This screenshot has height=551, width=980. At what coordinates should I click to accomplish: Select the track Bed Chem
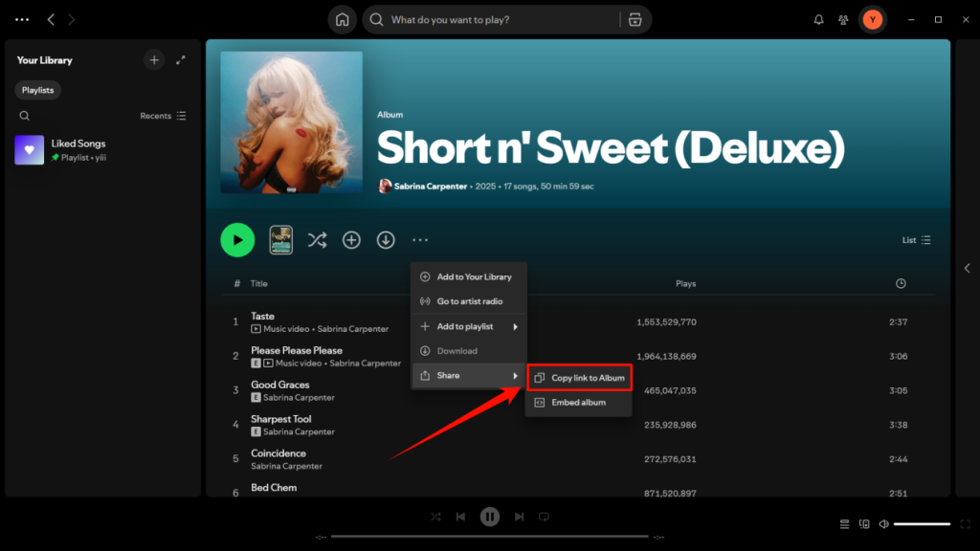(x=274, y=488)
